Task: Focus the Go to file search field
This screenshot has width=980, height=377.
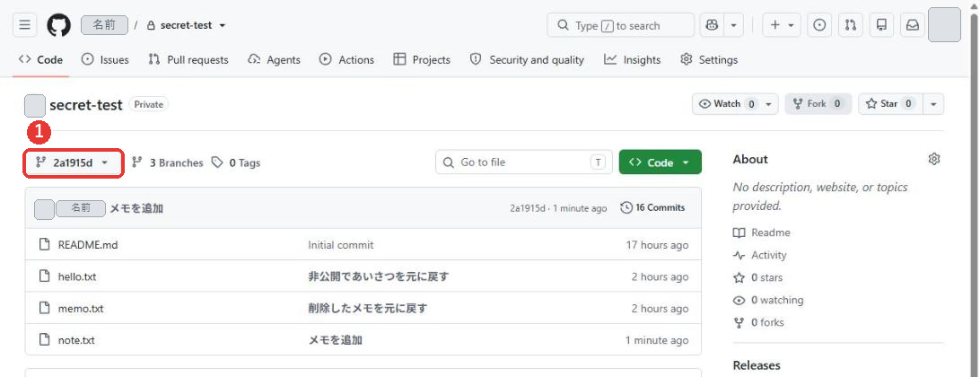Action: 522,162
